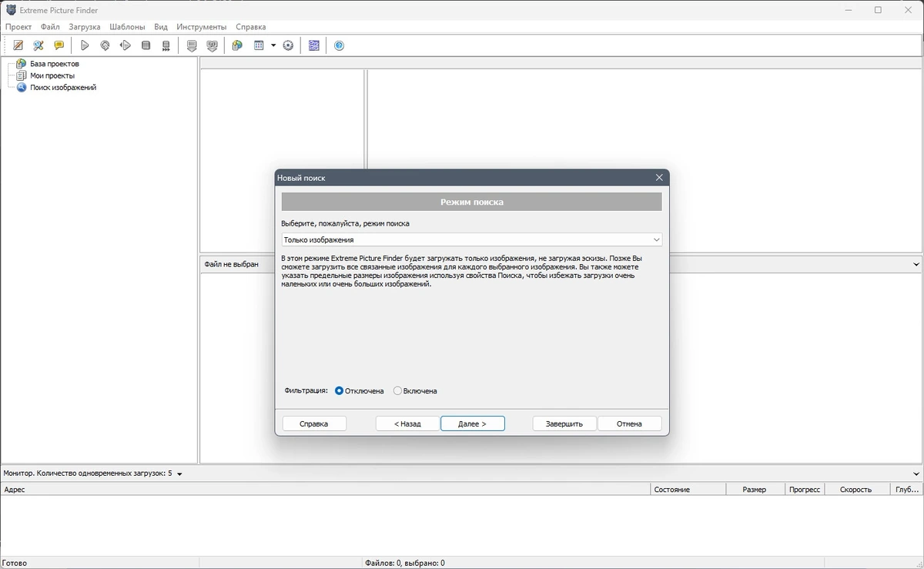Click the Глуб... column header
The image size is (924, 569).
coord(906,489)
